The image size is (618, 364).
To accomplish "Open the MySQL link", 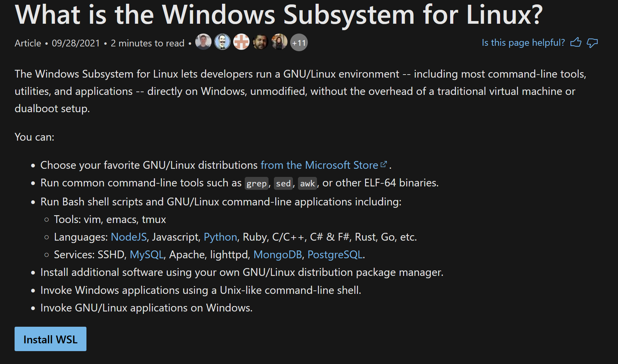I will pos(147,255).
